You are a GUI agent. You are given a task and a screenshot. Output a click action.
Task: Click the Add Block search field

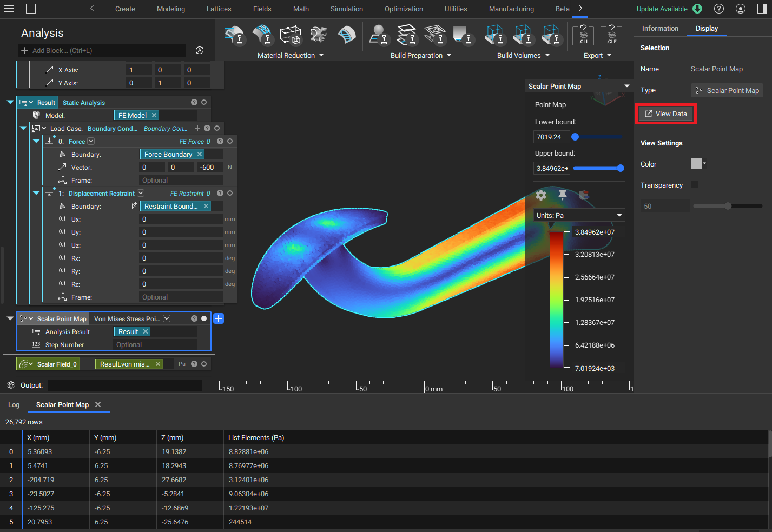103,50
